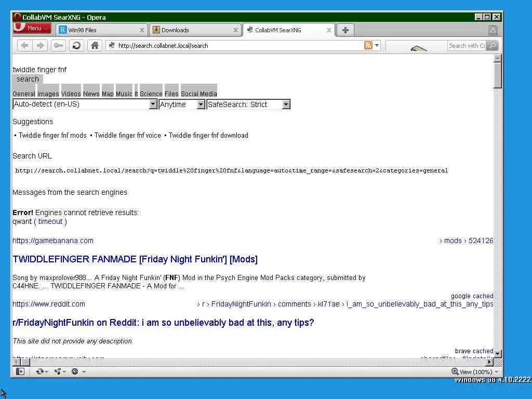Close the Win98 Files tab
This screenshot has height=399, width=532.
point(142,30)
